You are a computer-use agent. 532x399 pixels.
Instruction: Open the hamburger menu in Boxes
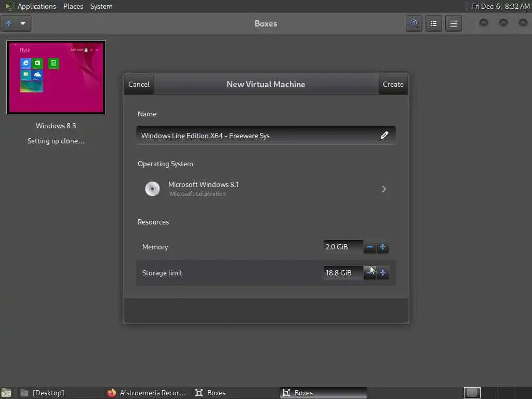click(454, 23)
